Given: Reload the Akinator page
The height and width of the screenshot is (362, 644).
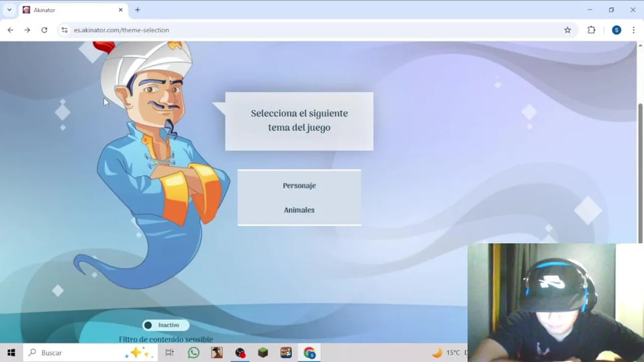Looking at the screenshot, I should pos(44,30).
